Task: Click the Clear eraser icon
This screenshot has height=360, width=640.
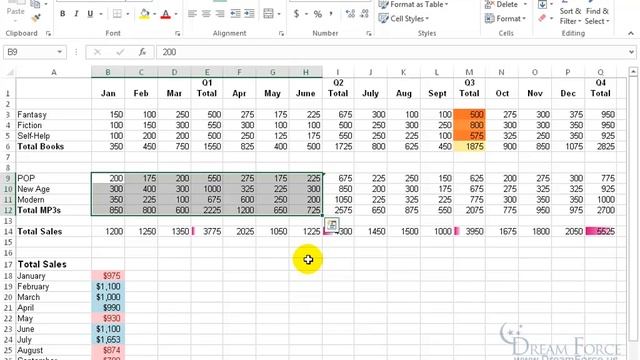Action: tap(542, 18)
